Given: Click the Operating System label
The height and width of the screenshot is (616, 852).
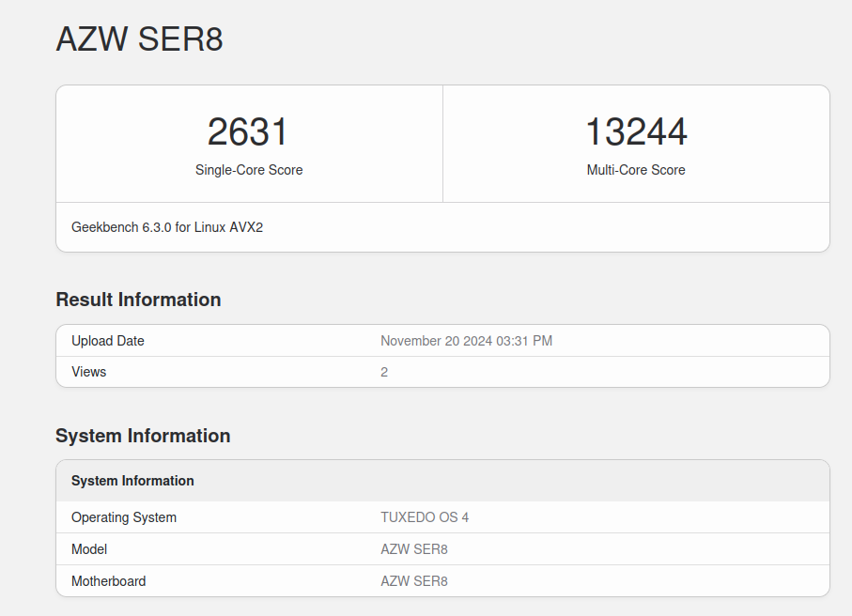Looking at the screenshot, I should pos(124,517).
